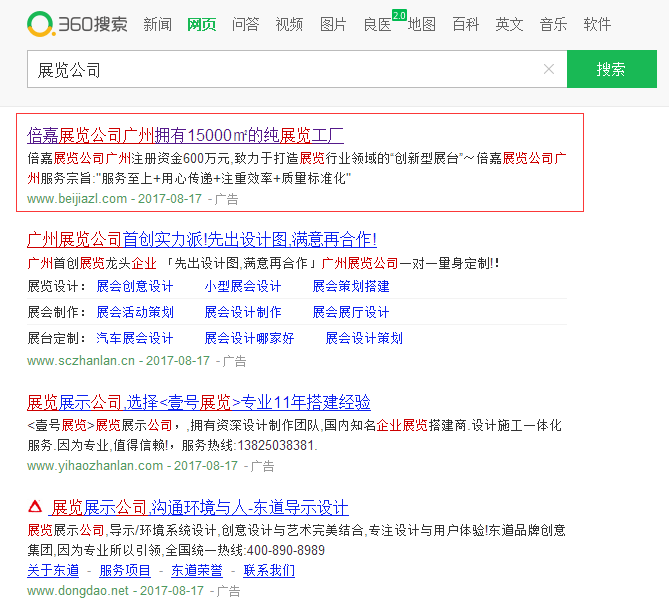This screenshot has height=609, width=669.
Task: Click the red triangle icon beside 展览展示公司 result
Action: 34,507
